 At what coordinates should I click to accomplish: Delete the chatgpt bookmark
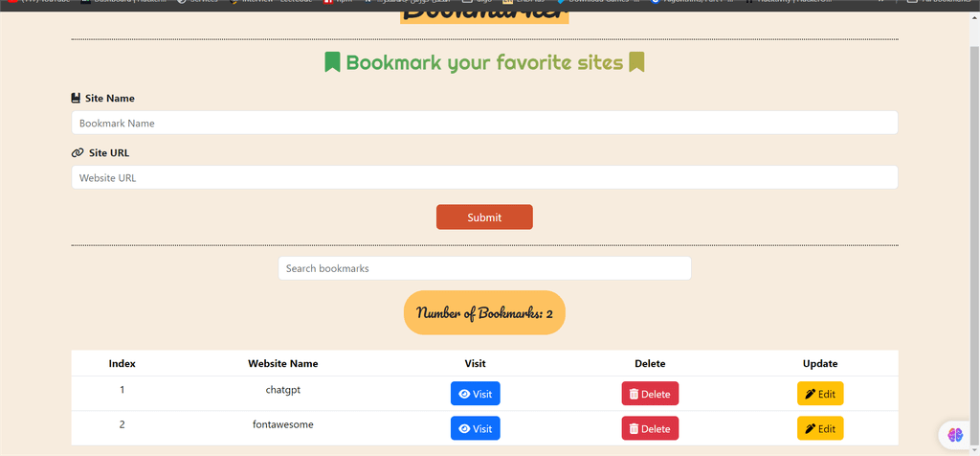[x=650, y=394]
